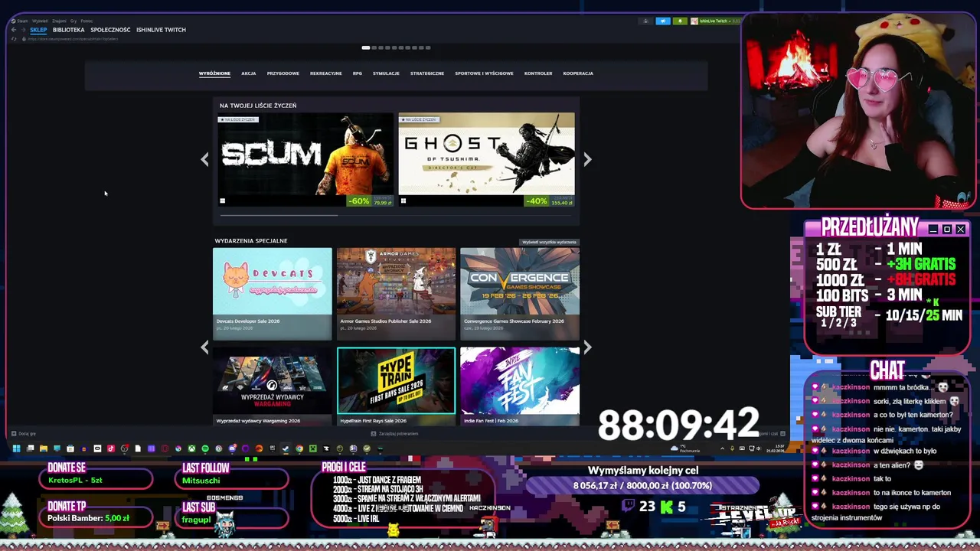Open Convergence Games Showcase February 2026
Viewport: 980px width, 551px height.
(x=520, y=293)
